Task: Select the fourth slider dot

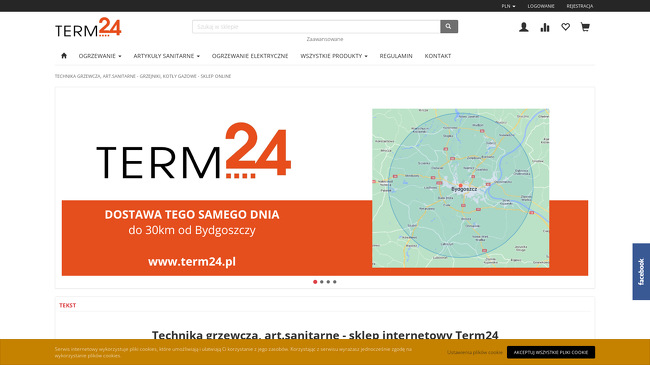Action: [335, 282]
